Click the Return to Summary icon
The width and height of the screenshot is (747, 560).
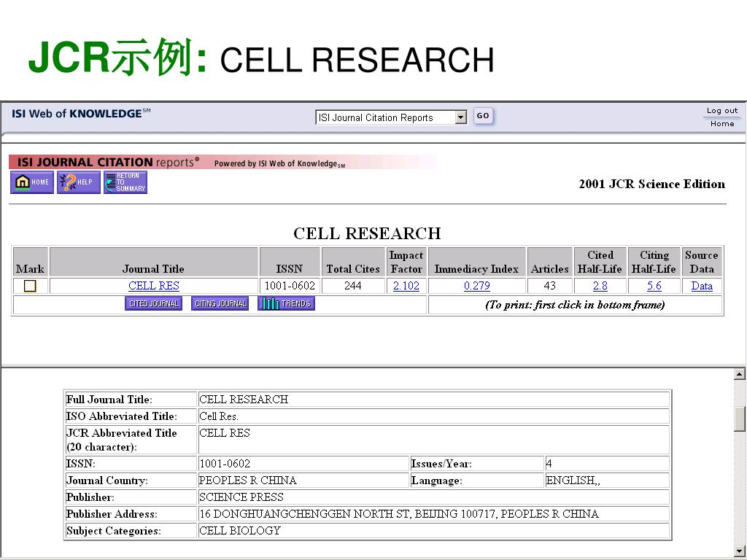(x=125, y=182)
